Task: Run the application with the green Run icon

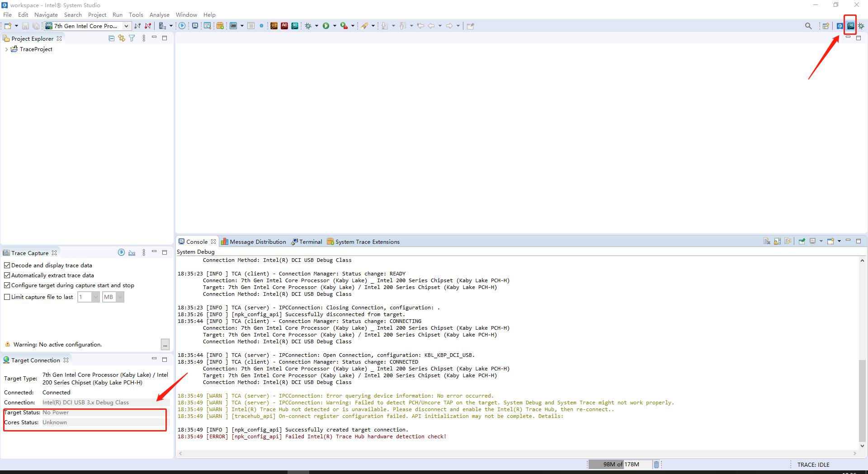Action: (327, 26)
